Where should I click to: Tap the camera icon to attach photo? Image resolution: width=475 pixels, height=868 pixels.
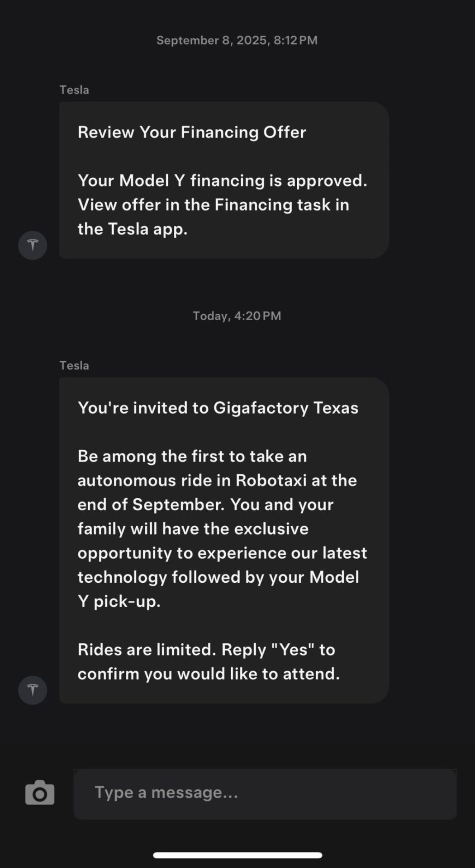pos(40,793)
